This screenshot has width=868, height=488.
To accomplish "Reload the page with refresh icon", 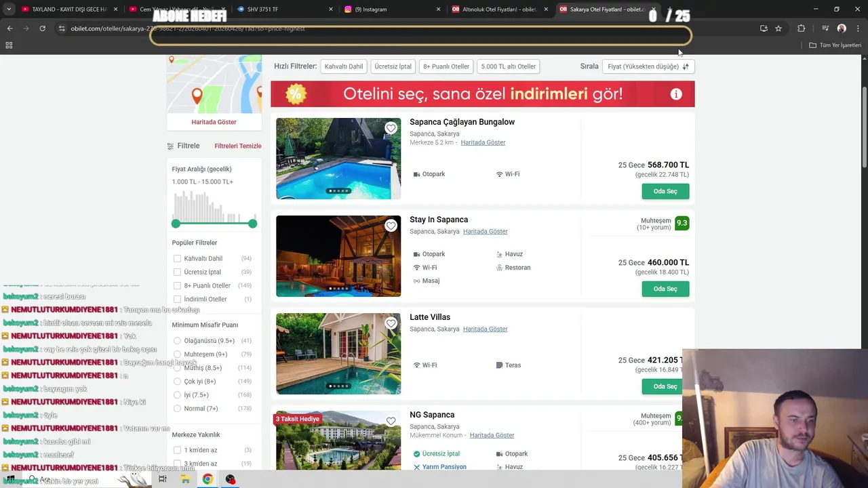I will click(x=42, y=28).
